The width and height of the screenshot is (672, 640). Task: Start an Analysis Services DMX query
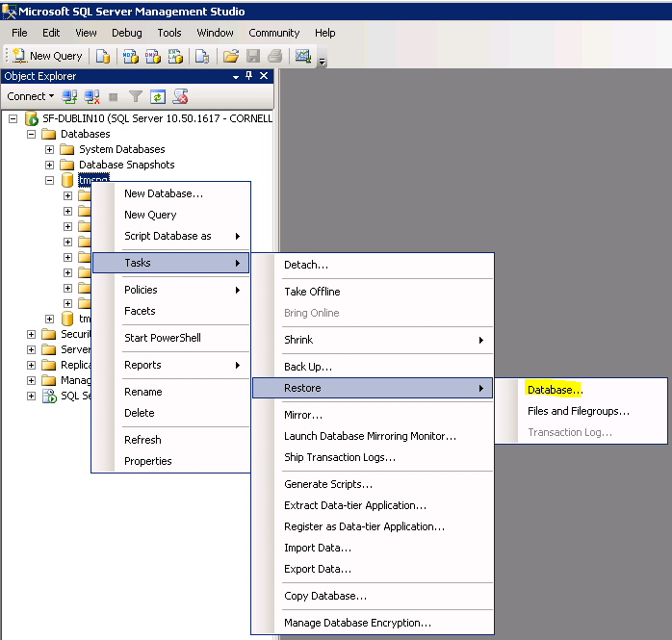[153, 56]
